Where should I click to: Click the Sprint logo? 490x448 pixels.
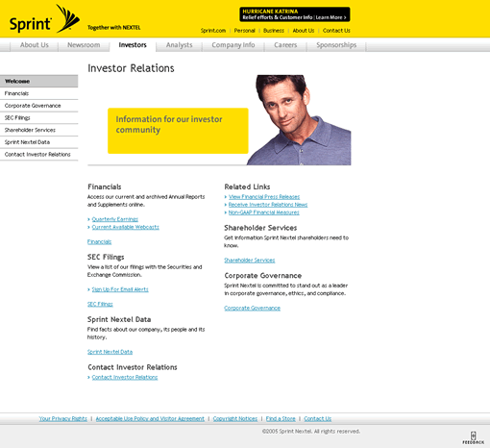click(x=44, y=19)
